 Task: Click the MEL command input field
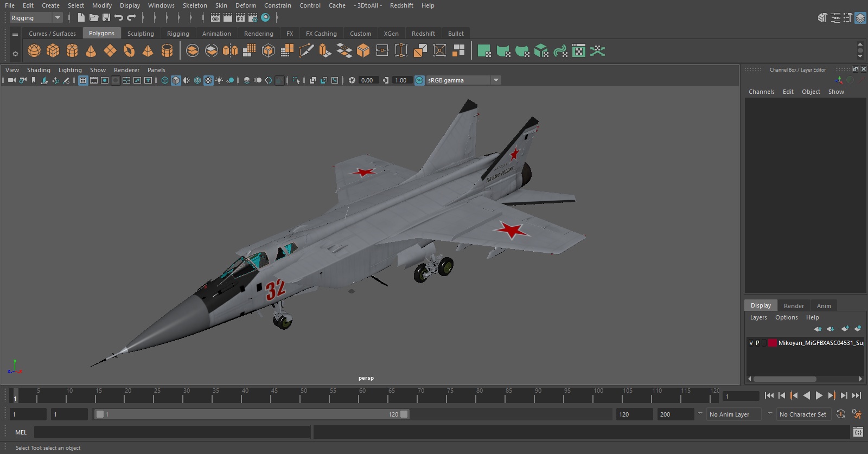(172, 432)
